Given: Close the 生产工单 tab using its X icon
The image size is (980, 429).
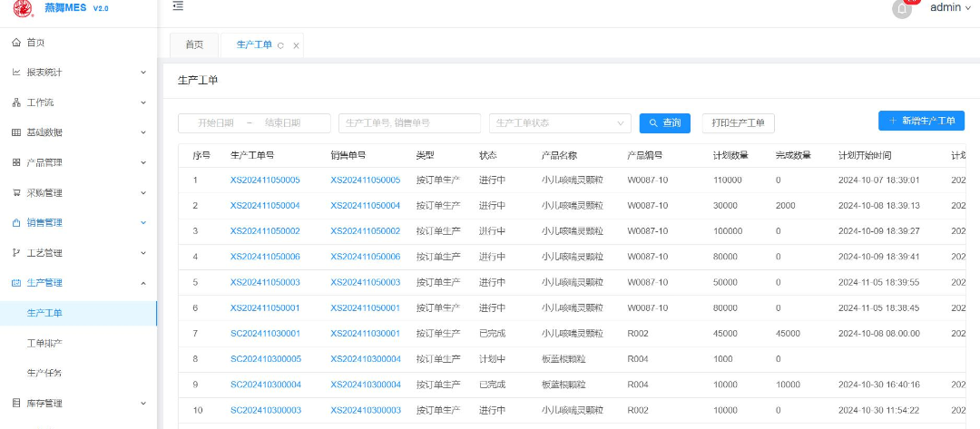Looking at the screenshot, I should click(296, 45).
